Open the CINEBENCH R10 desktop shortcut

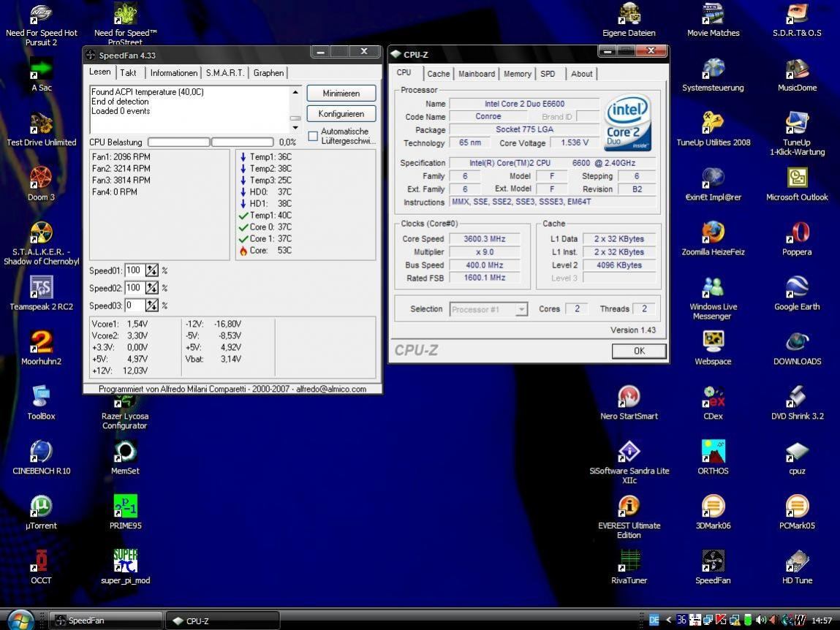point(42,452)
